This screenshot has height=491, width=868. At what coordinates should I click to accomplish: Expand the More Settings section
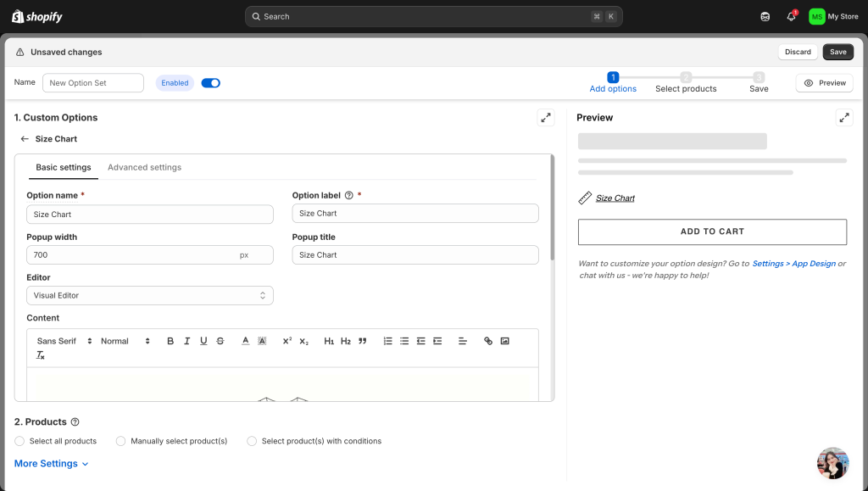point(51,464)
